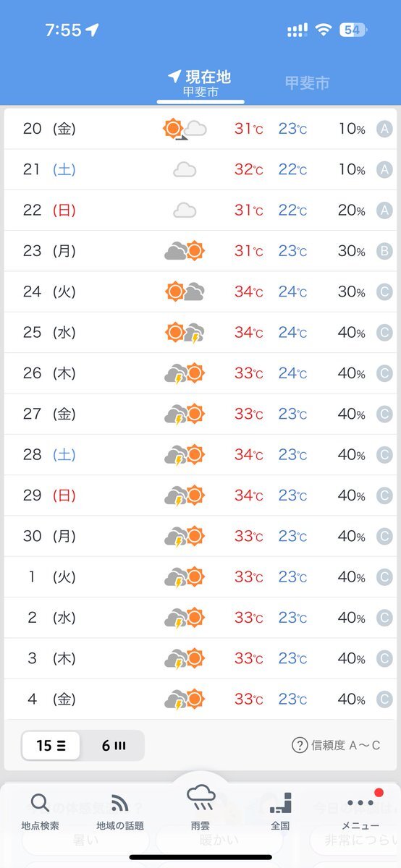Tap the question mark help icon for 信頼度

(300, 746)
